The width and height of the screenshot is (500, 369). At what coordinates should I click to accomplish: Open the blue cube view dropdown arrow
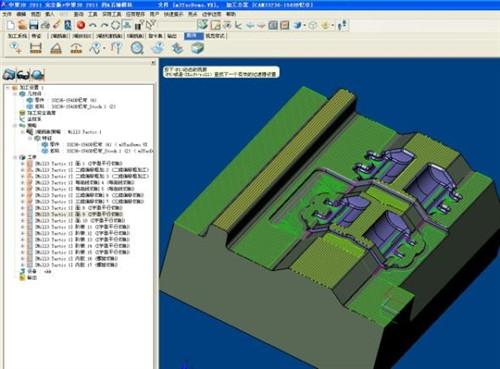pos(304,25)
